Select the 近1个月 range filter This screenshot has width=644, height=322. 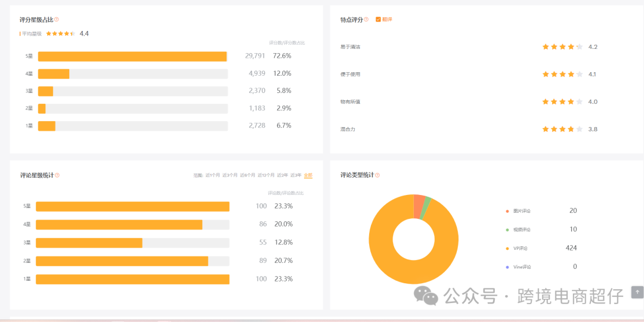click(x=213, y=175)
